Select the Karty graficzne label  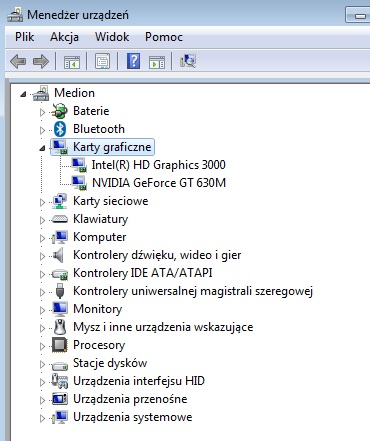[112, 147]
